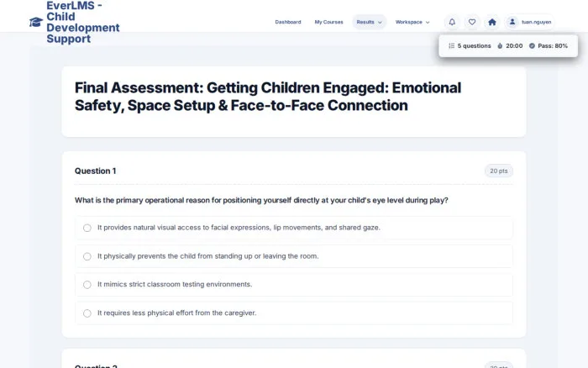
Task: Click the question list icon
Action: click(452, 45)
